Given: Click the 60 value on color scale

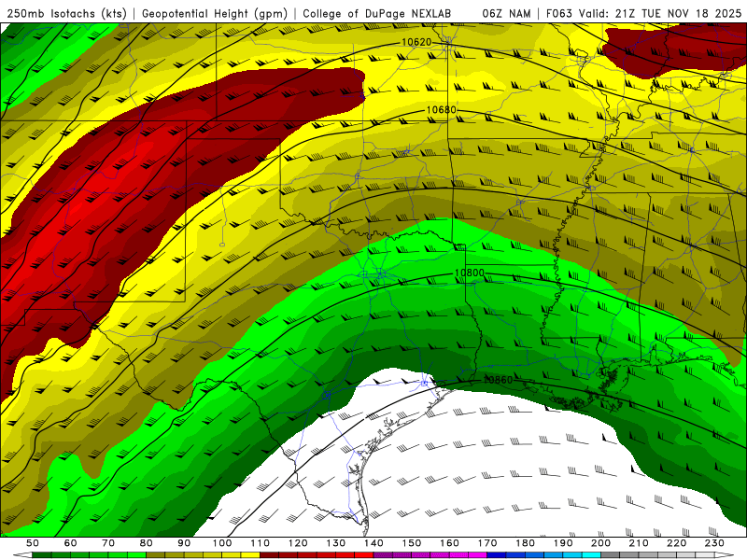Looking at the screenshot, I should 70,543.
